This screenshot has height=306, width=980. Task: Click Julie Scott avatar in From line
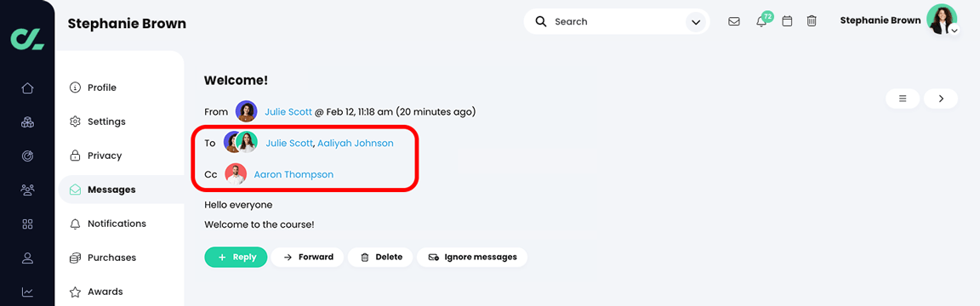pyautogui.click(x=246, y=111)
